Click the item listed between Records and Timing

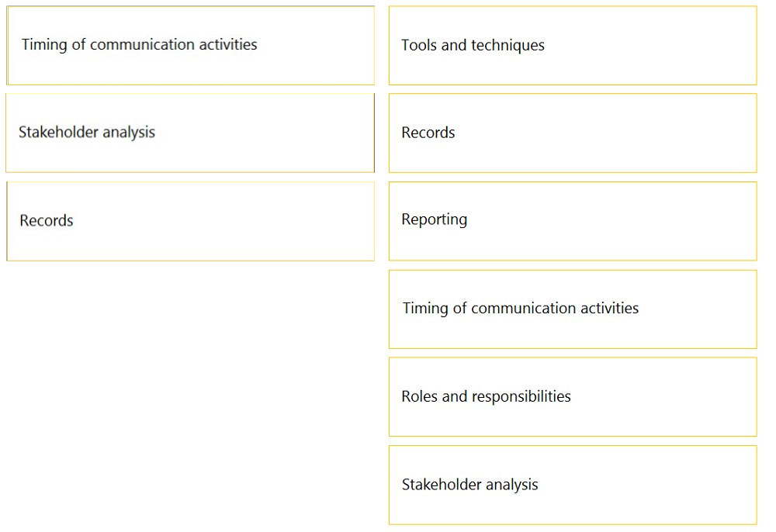click(x=573, y=221)
